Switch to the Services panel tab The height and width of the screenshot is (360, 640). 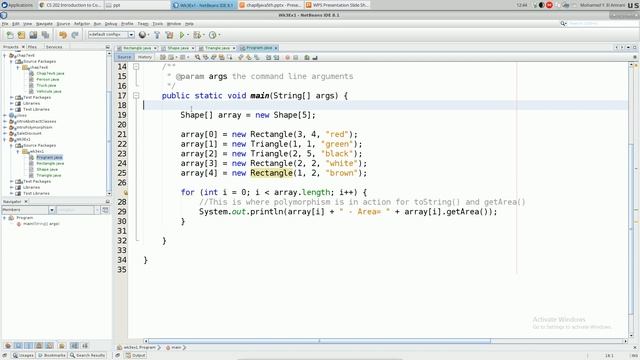tap(53, 47)
